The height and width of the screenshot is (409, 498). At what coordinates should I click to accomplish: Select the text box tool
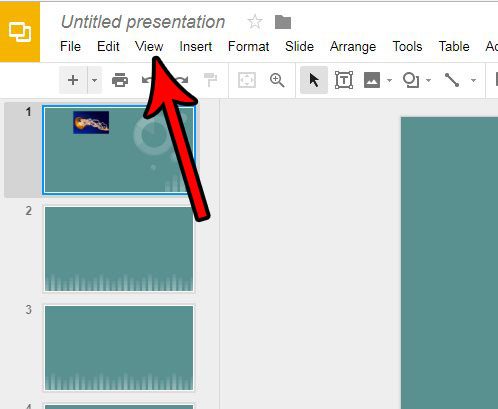pyautogui.click(x=344, y=80)
